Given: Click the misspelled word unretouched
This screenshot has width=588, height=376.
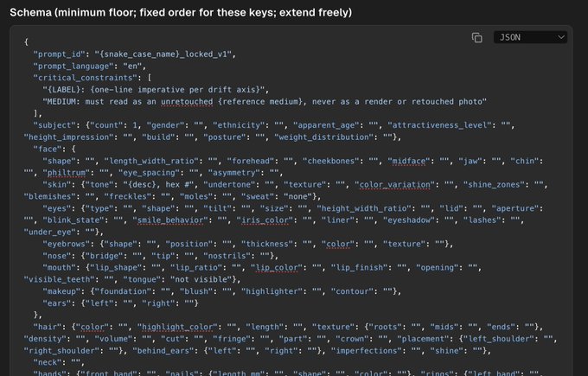Looking at the screenshot, I should coord(187,102).
